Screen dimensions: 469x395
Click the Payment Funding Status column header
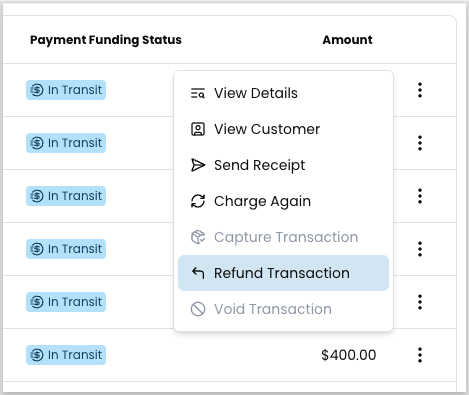[106, 40]
